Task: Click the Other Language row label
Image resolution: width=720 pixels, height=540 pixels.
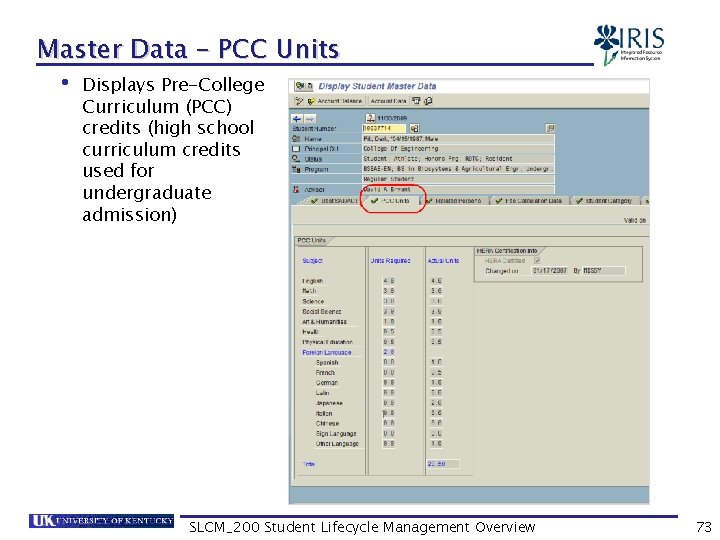Action: click(337, 444)
